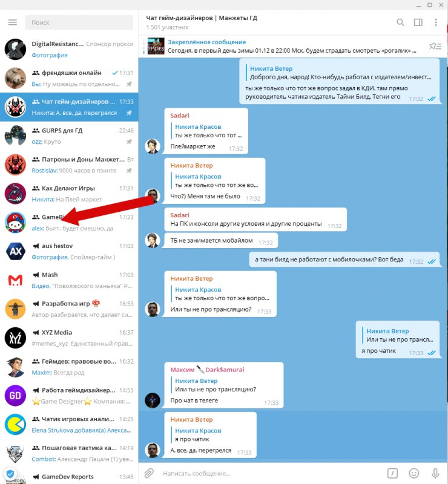This screenshot has height=484, width=448.
Task: Click Никита Красов quoted reply in last message
Action: pos(198,431)
